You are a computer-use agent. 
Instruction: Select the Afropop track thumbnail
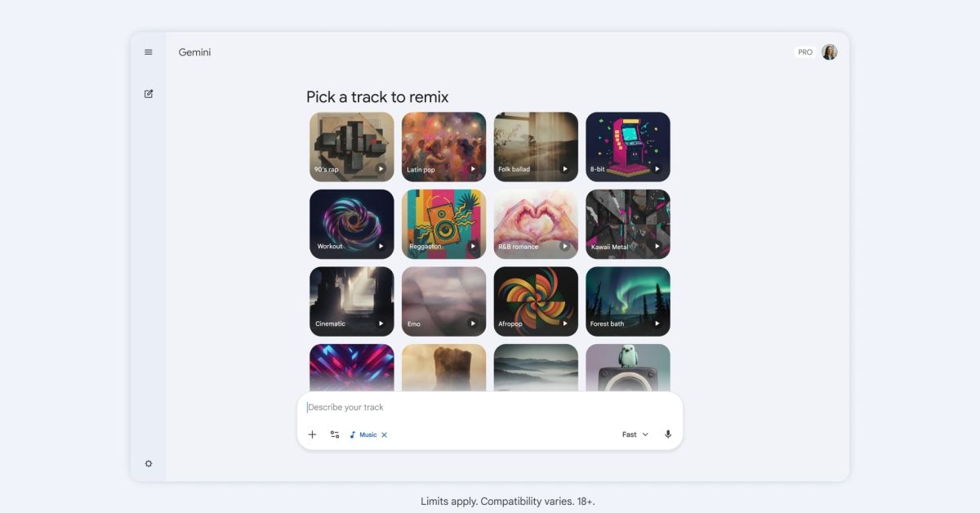point(536,301)
